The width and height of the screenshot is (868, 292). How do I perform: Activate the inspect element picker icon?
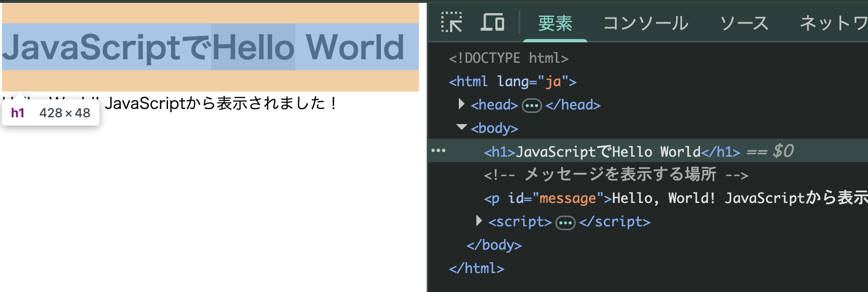tap(452, 22)
